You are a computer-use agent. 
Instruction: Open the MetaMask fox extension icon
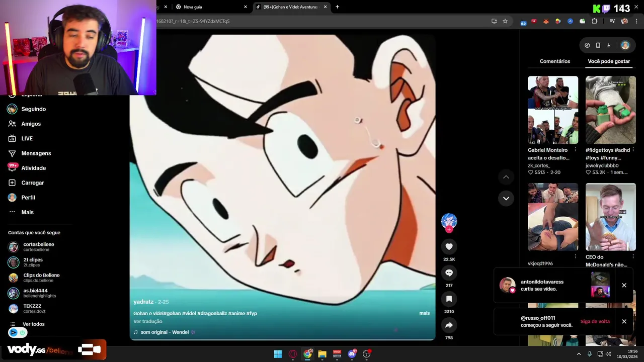pos(546,21)
